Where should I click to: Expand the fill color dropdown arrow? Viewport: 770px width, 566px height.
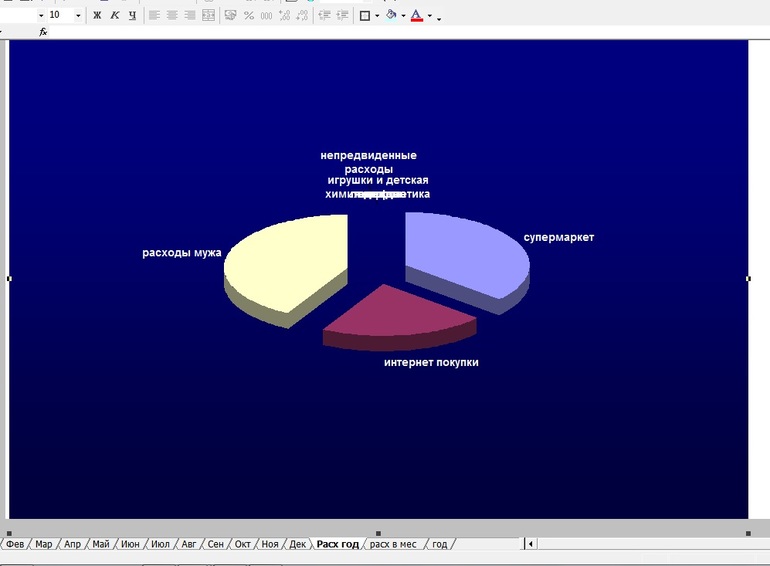[403, 16]
